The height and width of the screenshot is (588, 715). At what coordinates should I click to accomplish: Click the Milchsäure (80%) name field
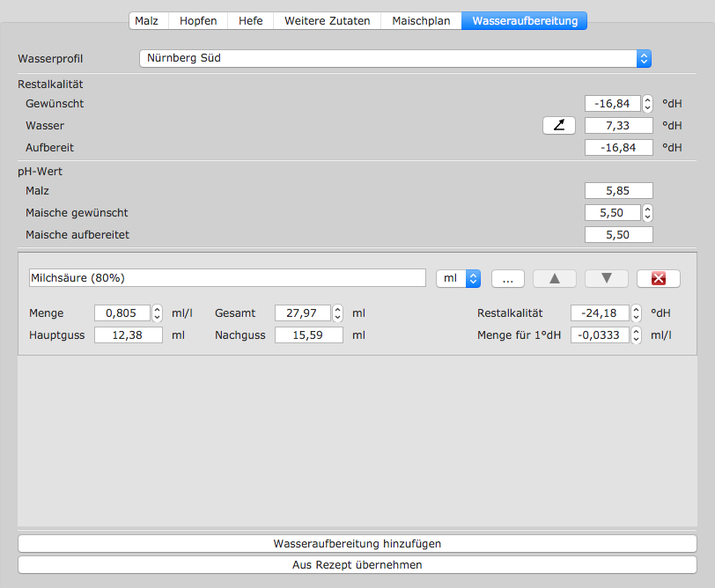point(227,278)
